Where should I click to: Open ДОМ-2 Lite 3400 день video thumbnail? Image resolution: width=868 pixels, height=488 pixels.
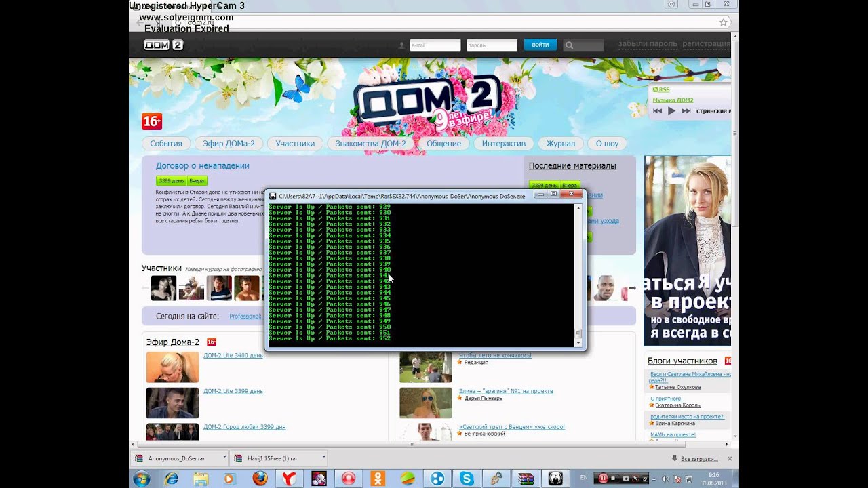pyautogui.click(x=173, y=367)
